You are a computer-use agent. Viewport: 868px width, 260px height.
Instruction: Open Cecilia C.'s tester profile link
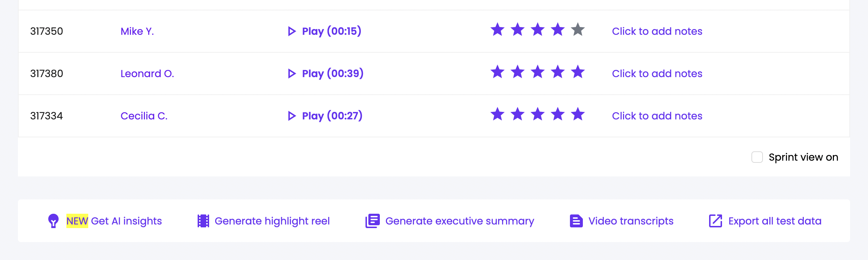tap(144, 116)
